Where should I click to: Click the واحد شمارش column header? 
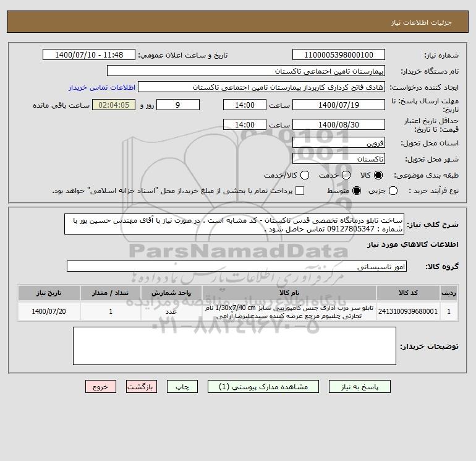[171, 293]
